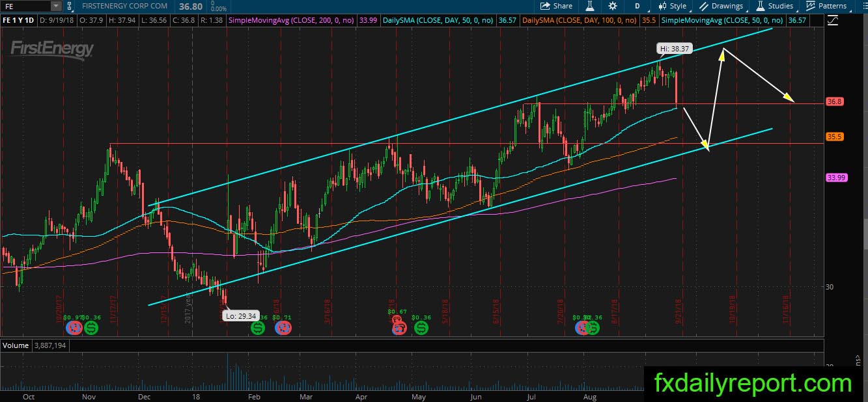Click the 33.99 value in study header
This screenshot has height=402, width=868.
369,21
